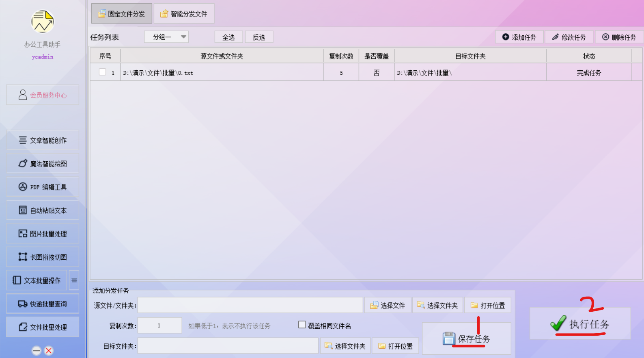Click the target folder D:\演示\文件\批量\ cell
This screenshot has width=644, height=358.
(470, 73)
